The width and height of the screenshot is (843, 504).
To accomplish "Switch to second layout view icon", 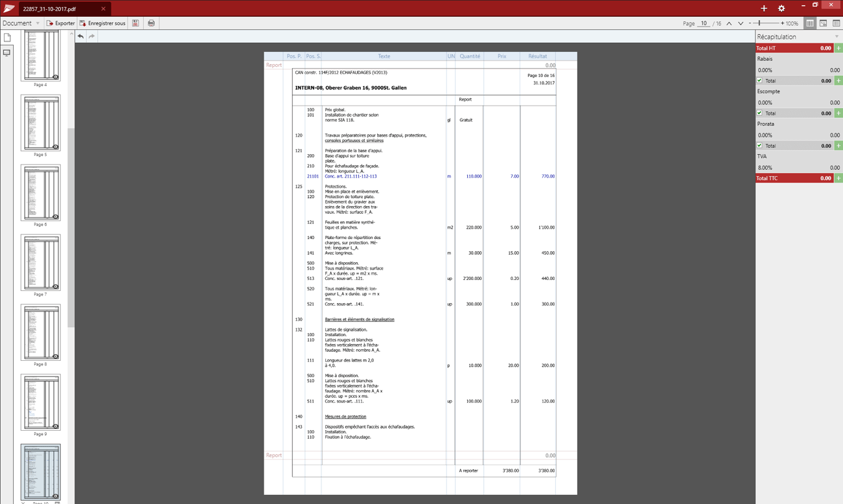I will [824, 23].
